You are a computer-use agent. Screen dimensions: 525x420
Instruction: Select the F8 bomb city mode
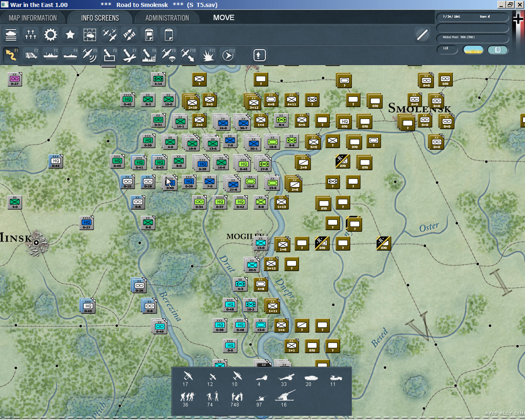click(149, 55)
